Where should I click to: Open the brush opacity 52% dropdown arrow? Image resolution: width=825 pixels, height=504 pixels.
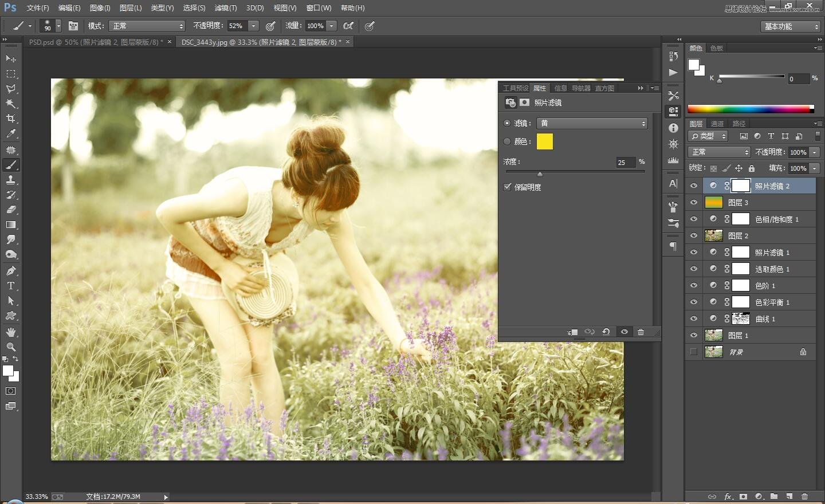[x=252, y=26]
